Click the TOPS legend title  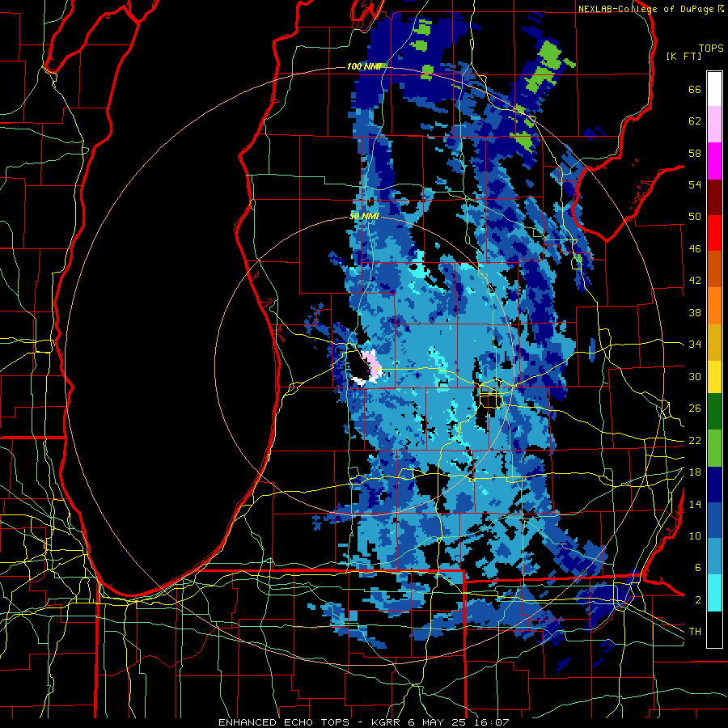(x=711, y=48)
